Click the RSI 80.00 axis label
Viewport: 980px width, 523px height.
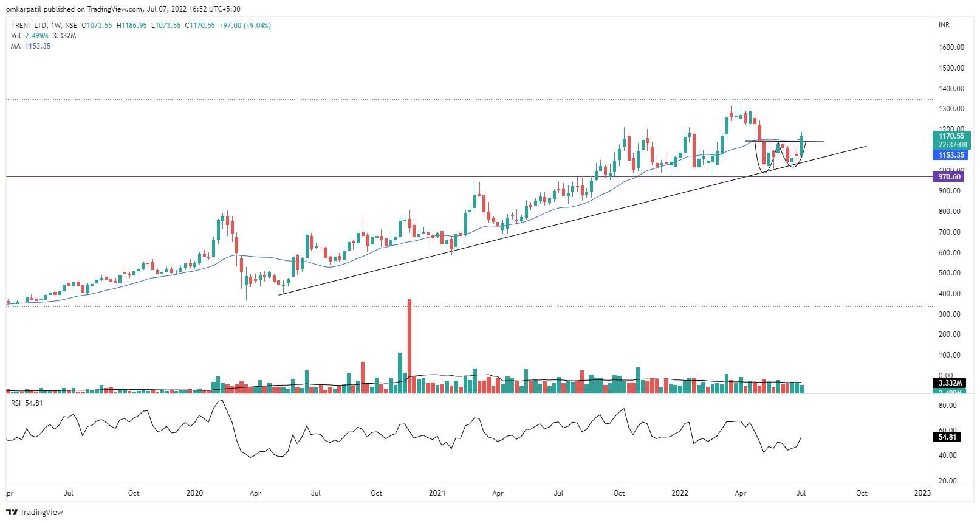click(x=948, y=405)
